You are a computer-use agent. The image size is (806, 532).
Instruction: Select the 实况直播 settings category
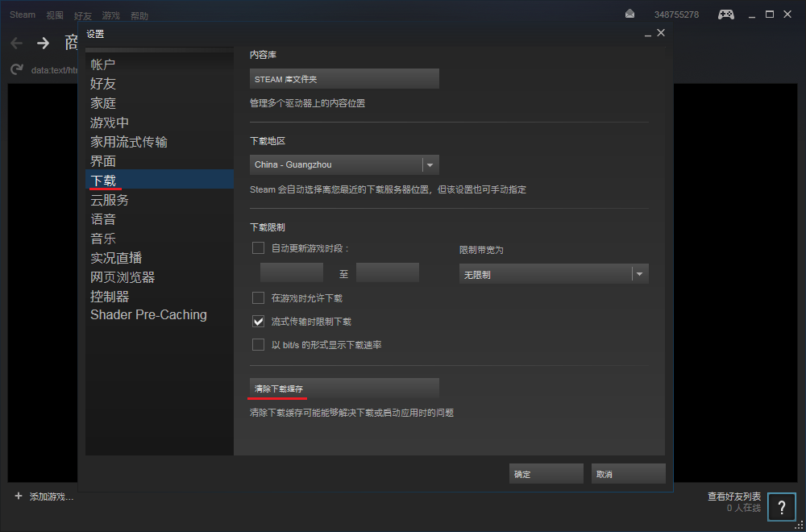(160, 258)
